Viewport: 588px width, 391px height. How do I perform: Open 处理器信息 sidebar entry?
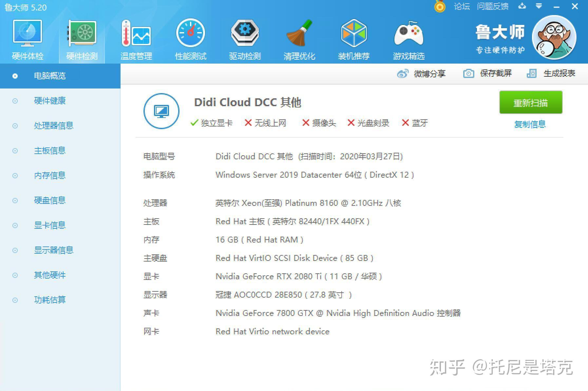(x=60, y=126)
